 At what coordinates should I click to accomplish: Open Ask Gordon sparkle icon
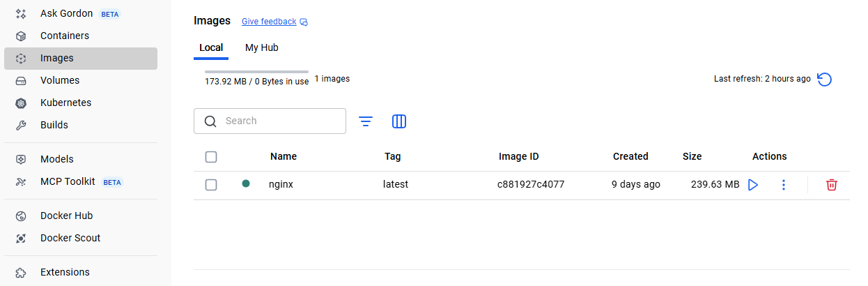21,13
